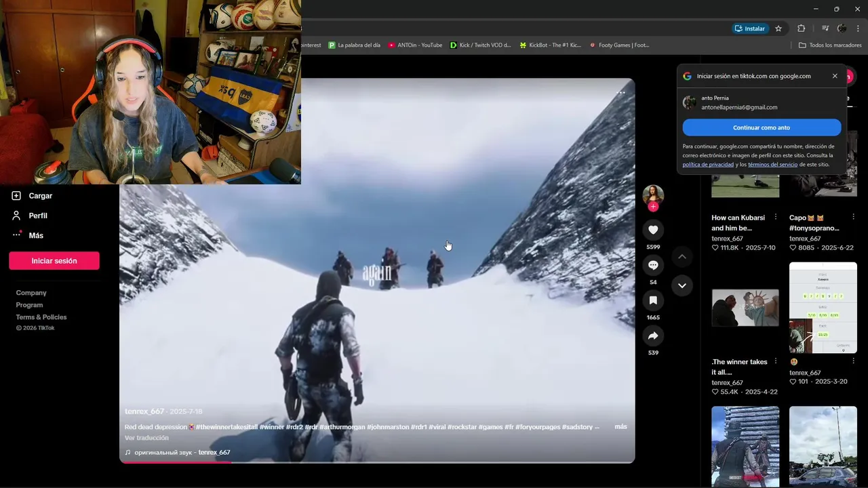868x488 pixels.
Task: Restore the browser window size
Action: (836, 9)
